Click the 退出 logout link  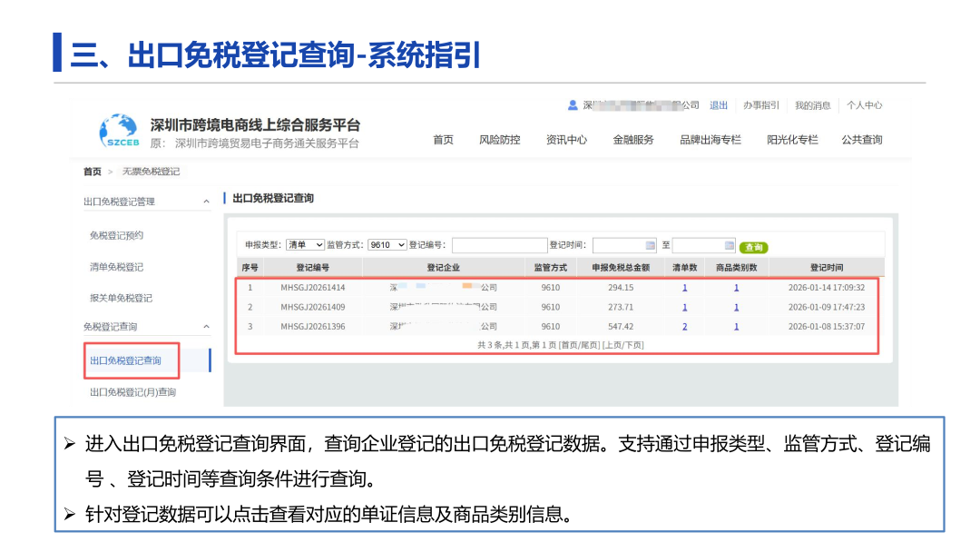(717, 104)
